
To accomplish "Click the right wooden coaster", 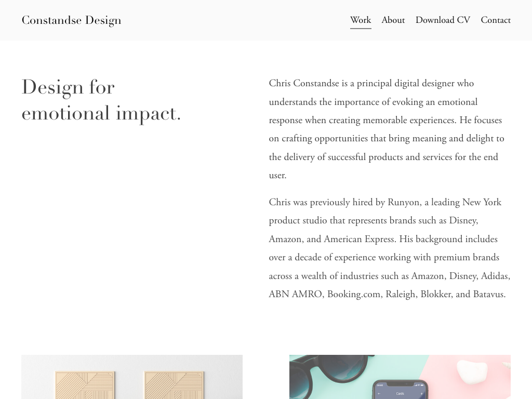I will click(x=174, y=385).
